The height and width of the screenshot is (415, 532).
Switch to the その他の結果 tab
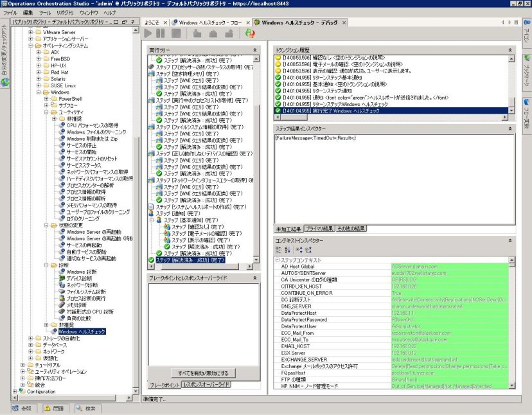coord(351,229)
